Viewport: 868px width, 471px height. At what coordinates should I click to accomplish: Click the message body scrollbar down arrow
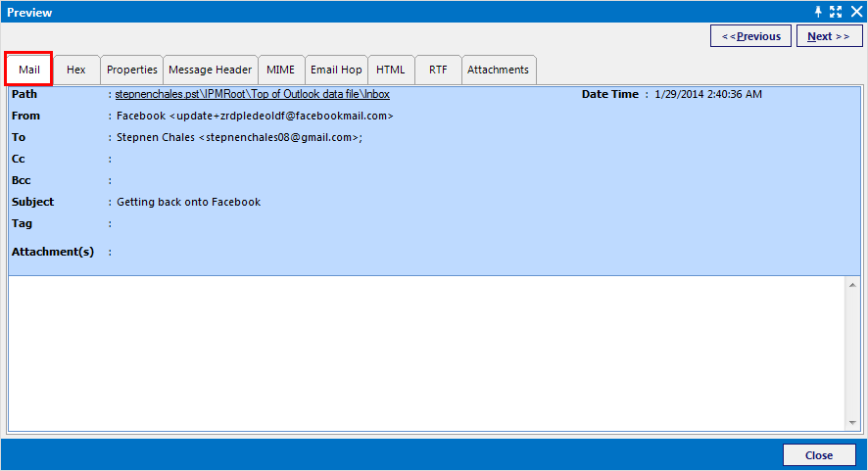852,423
